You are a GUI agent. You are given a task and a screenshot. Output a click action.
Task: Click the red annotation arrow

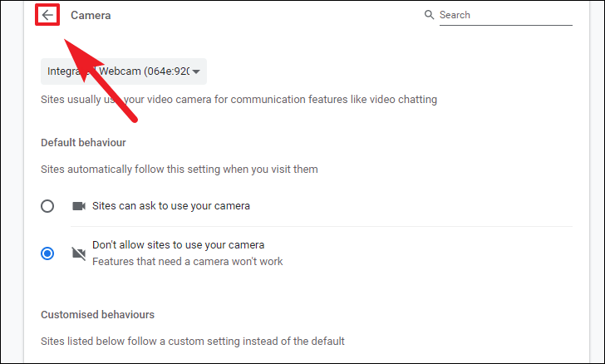101,81
